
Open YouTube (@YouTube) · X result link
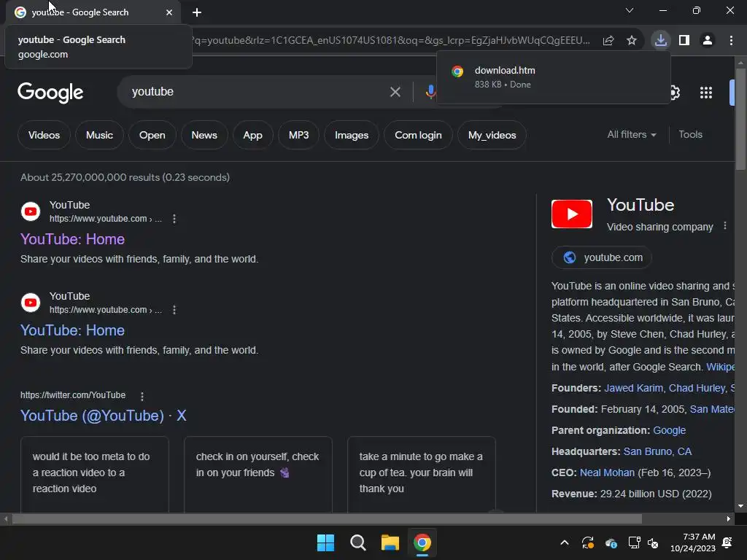[103, 416]
